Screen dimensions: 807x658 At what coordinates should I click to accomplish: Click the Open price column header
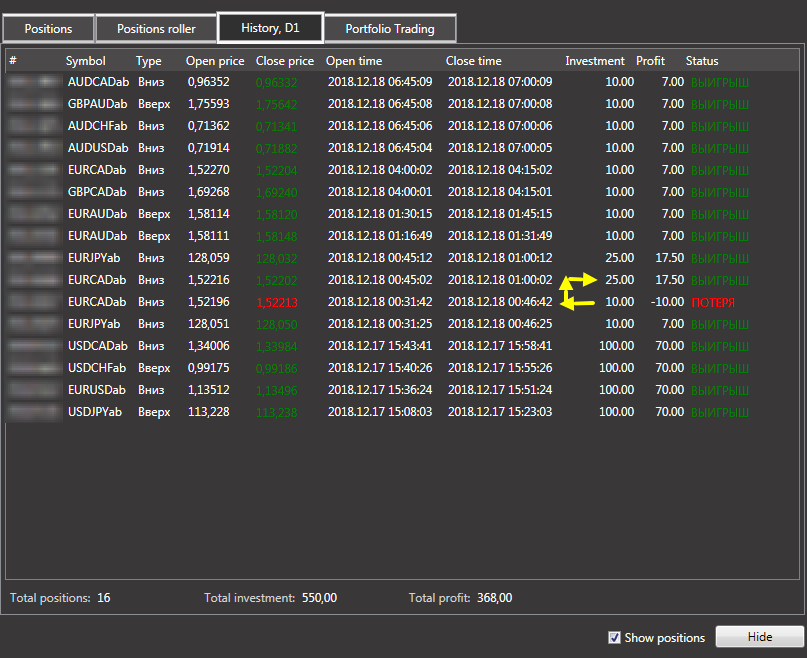pos(215,61)
